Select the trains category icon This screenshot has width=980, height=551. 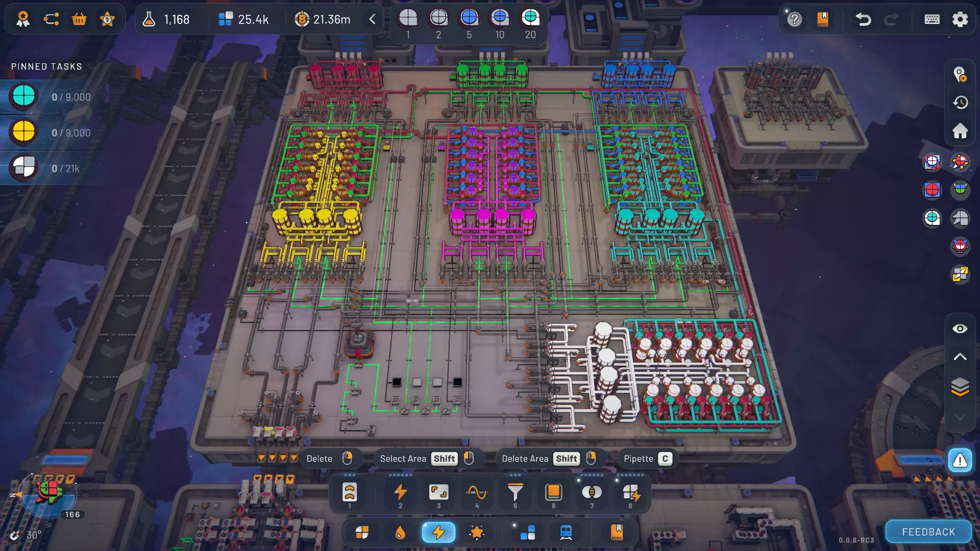tap(566, 533)
